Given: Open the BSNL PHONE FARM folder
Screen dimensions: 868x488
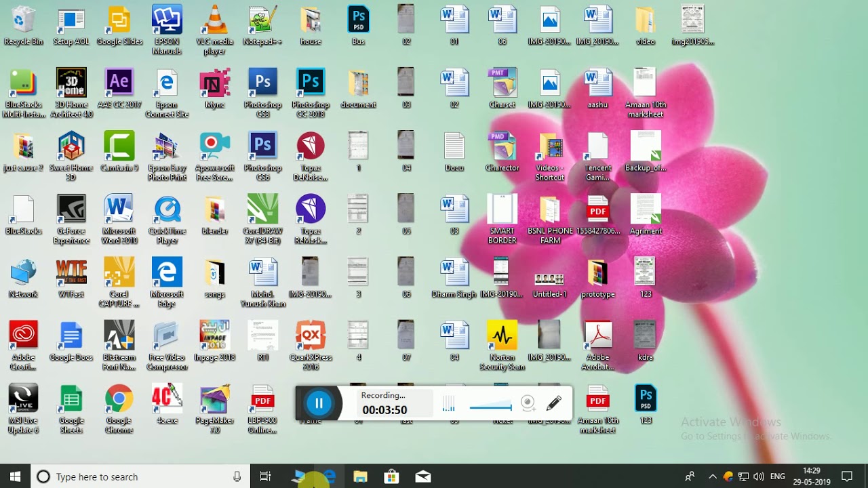Looking at the screenshot, I should click(550, 219).
